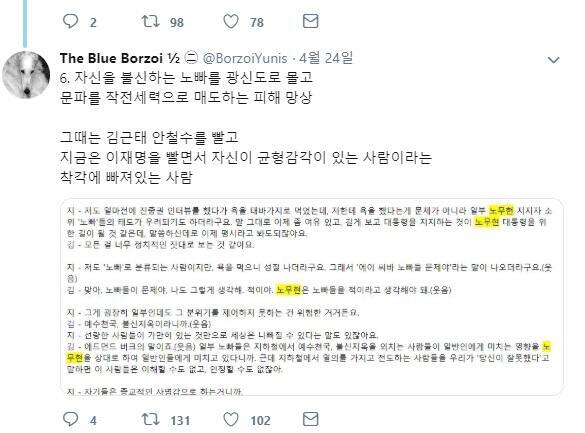Retweet the Blue Borzoi tweet showing 131
Screen dimensions: 585x433
tap(151, 420)
